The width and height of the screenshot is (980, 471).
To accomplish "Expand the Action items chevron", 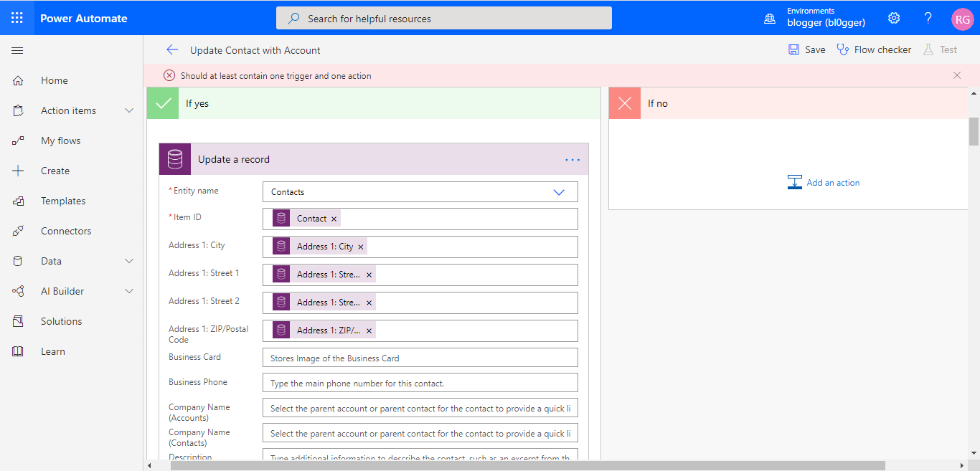I will pyautogui.click(x=129, y=110).
